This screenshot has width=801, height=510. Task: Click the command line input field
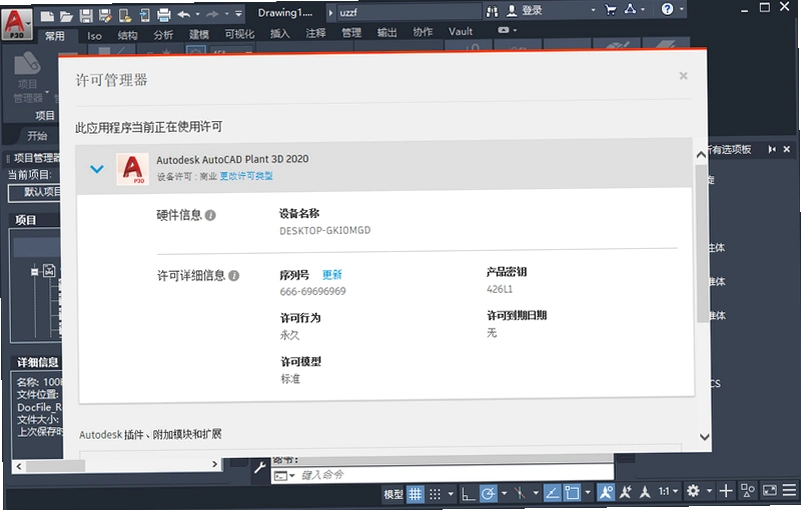coord(442,475)
